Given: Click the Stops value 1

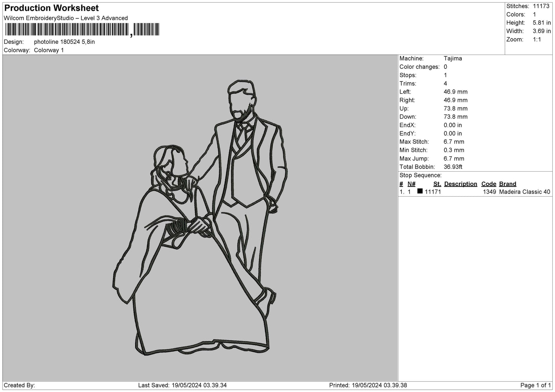Looking at the screenshot, I should tap(446, 75).
